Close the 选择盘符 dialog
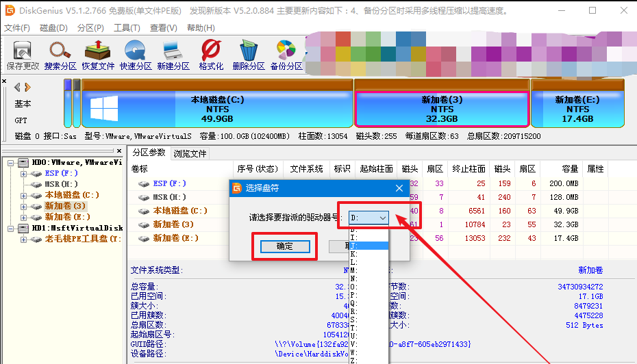The image size is (637, 364). (399, 187)
